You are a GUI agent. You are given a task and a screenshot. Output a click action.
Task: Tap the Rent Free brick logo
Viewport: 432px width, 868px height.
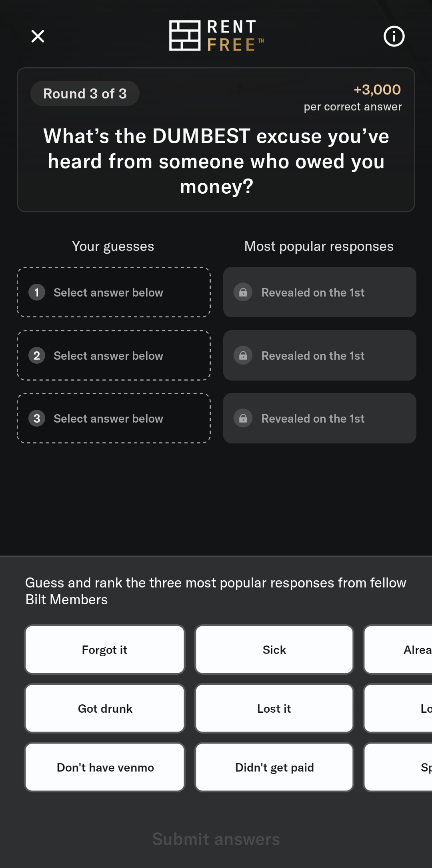[185, 36]
